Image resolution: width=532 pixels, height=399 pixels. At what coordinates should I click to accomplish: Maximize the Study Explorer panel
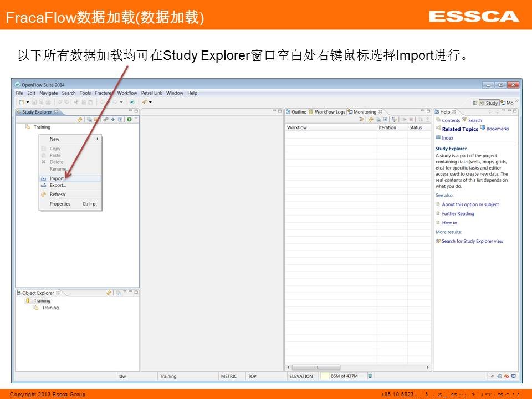(136, 112)
